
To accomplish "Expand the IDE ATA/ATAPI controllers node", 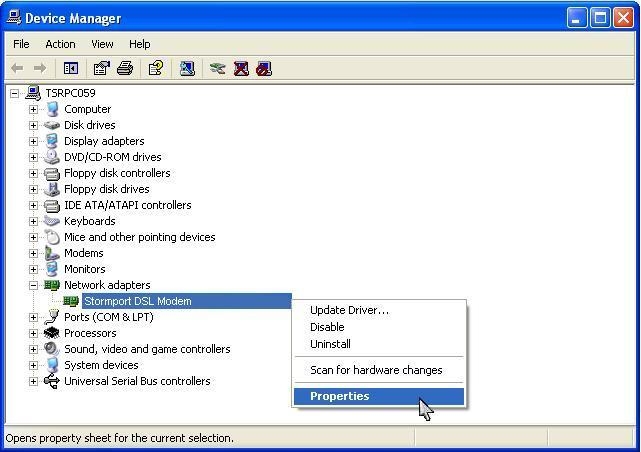I will pyautogui.click(x=33, y=206).
